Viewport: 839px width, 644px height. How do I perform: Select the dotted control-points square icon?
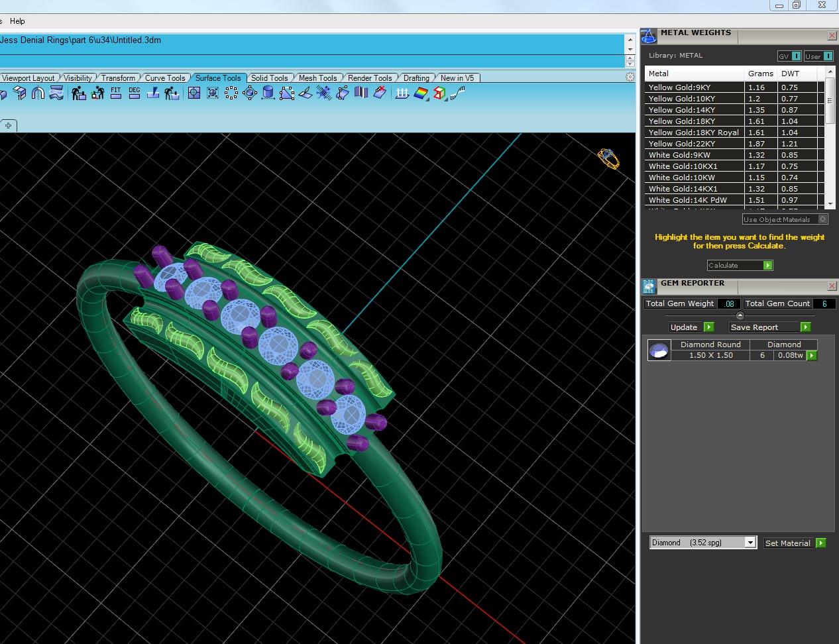coord(231,93)
